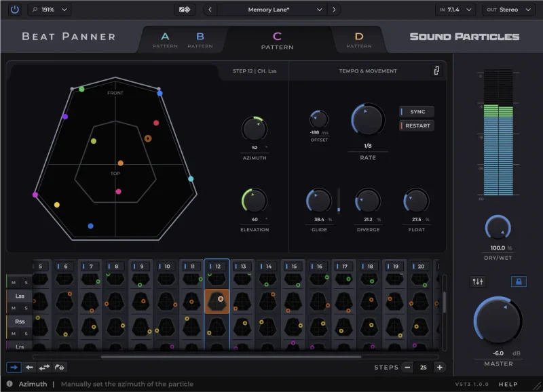Screen dimensions: 543x392
Task: Open HELP in the bottom bar
Action: point(508,384)
